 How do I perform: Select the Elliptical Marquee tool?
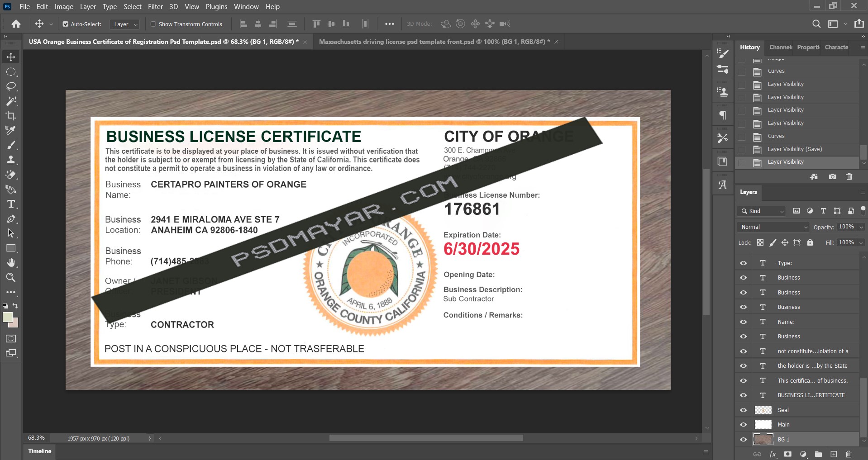[11, 71]
